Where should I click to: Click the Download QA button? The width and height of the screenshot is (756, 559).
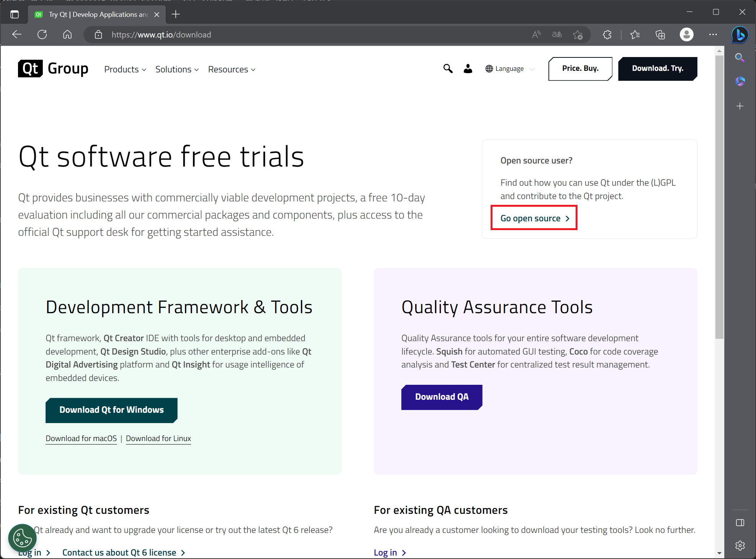tap(442, 397)
